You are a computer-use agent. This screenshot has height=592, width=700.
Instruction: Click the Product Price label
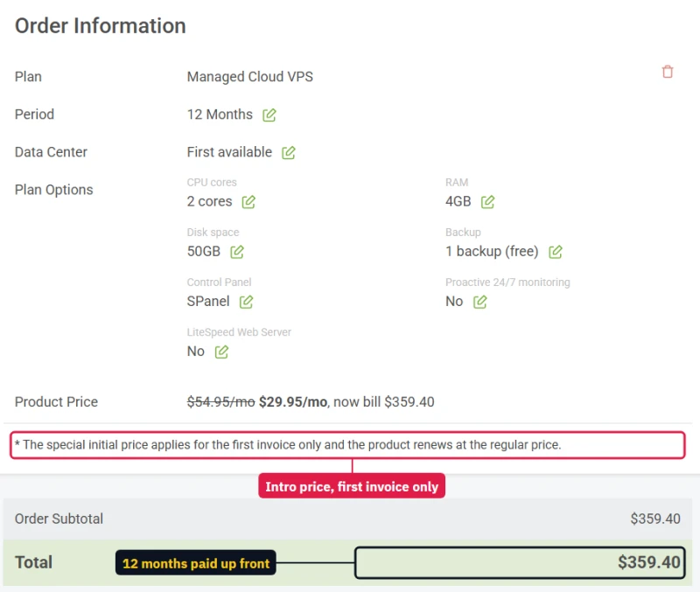click(56, 402)
